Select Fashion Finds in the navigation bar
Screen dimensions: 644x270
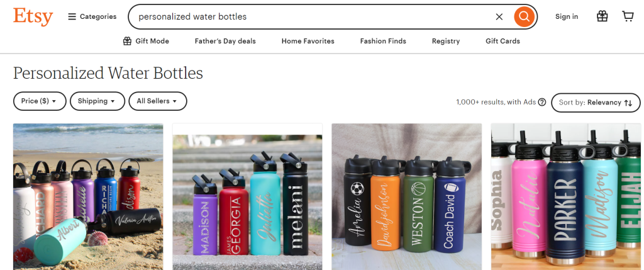(383, 41)
